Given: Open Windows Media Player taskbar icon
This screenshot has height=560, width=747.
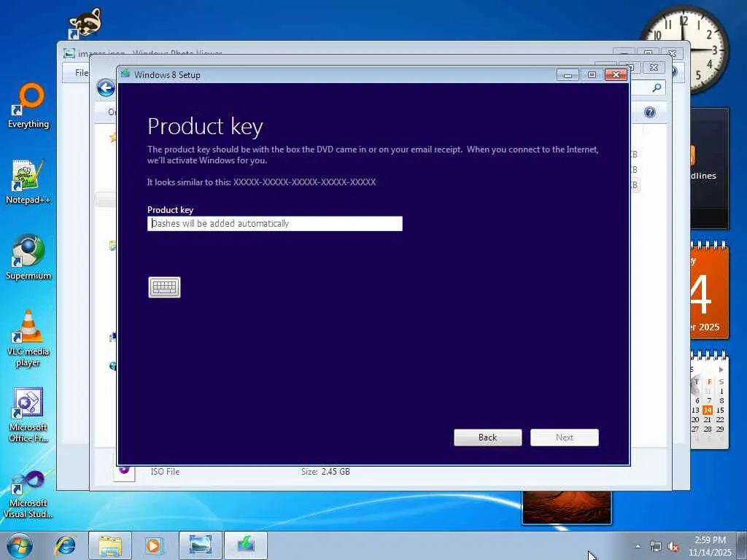Looking at the screenshot, I should click(154, 545).
